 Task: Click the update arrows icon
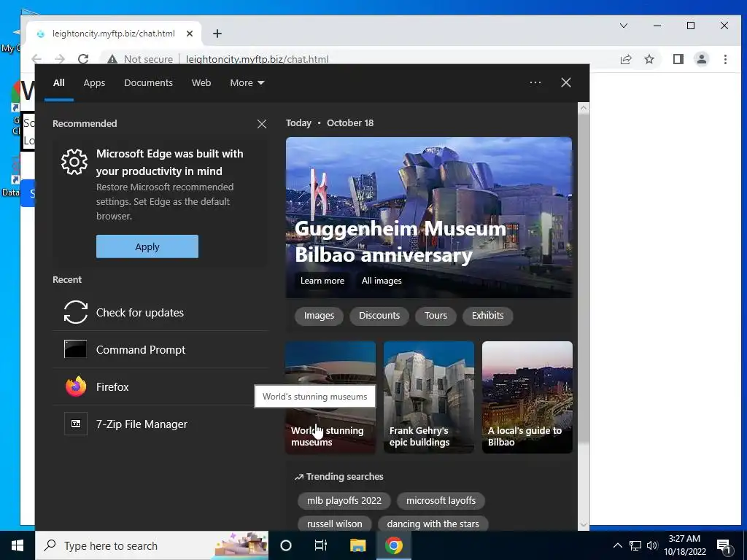click(76, 312)
